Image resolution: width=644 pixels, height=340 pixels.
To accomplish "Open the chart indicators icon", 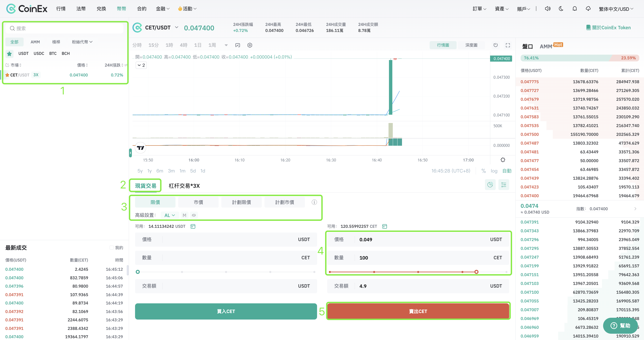I will pyautogui.click(x=238, y=45).
